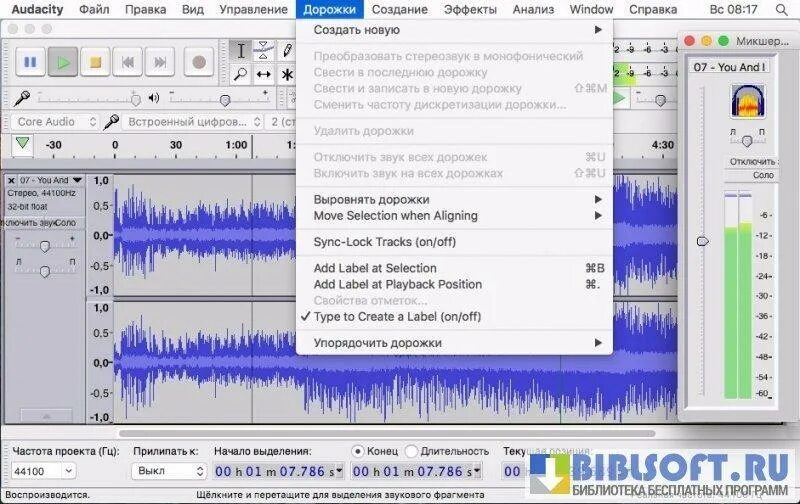
Task: Click the Audacity headphones icon in the mixer
Action: [747, 102]
